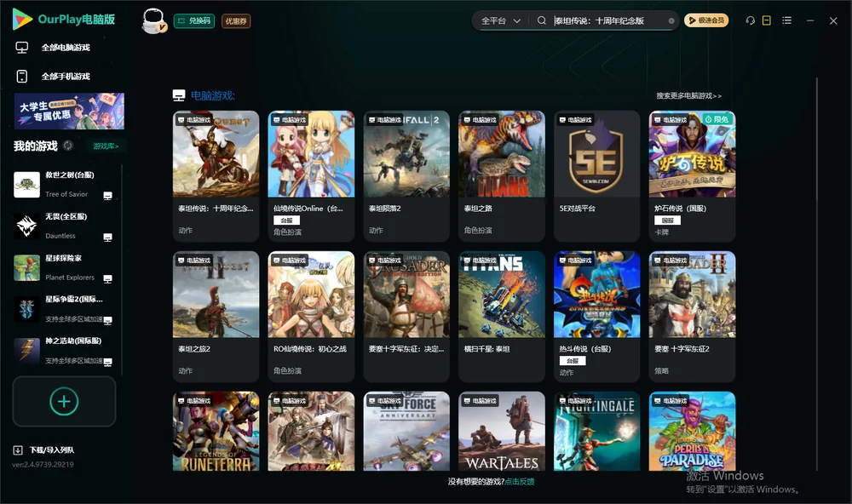852x504 pixels.
Task: Click the 电脑游戏 section monitor icon
Action: pos(179,95)
